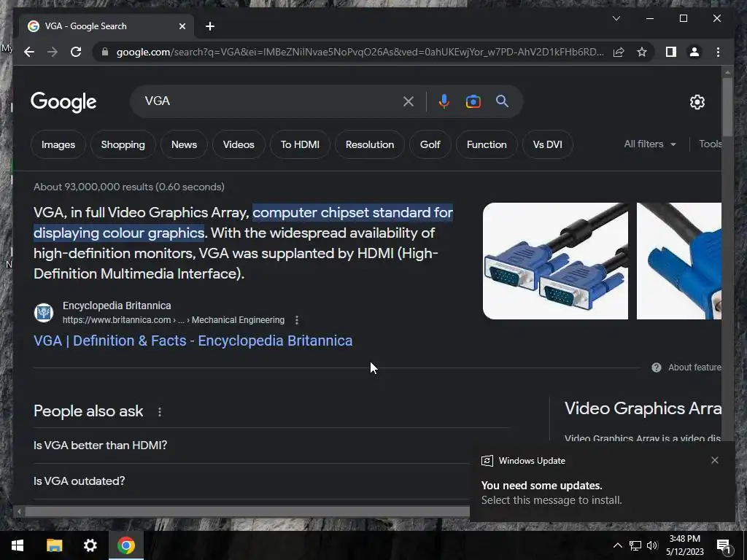The width and height of the screenshot is (747, 560).
Task: Select the To HDMI filter chip
Action: pyautogui.click(x=300, y=144)
